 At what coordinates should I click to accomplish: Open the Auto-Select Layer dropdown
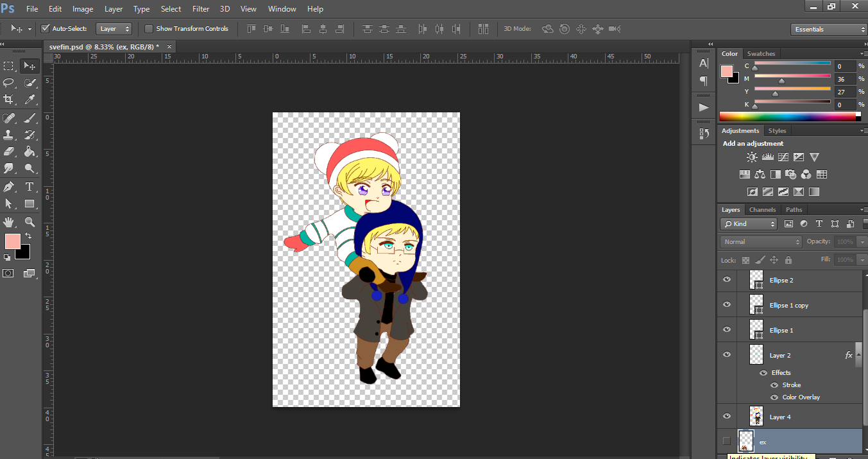[114, 29]
